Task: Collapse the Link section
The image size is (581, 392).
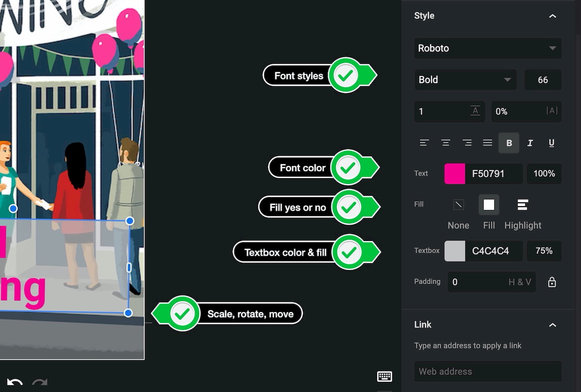Action: [x=552, y=325]
